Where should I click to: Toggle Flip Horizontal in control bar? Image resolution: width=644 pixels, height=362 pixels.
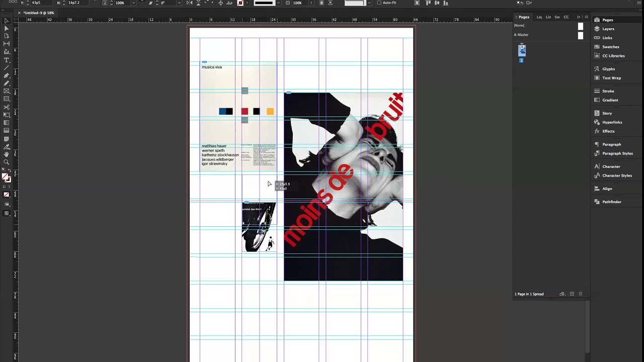[x=189, y=3]
